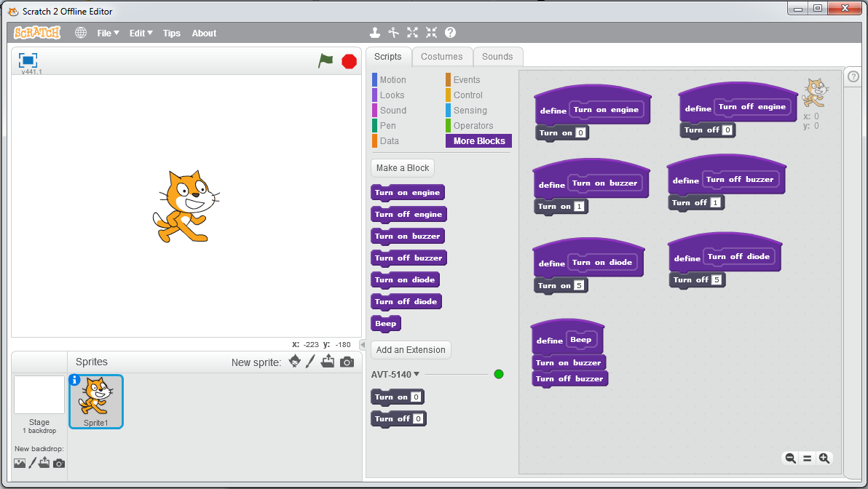Open Sprite1 info button

click(75, 380)
